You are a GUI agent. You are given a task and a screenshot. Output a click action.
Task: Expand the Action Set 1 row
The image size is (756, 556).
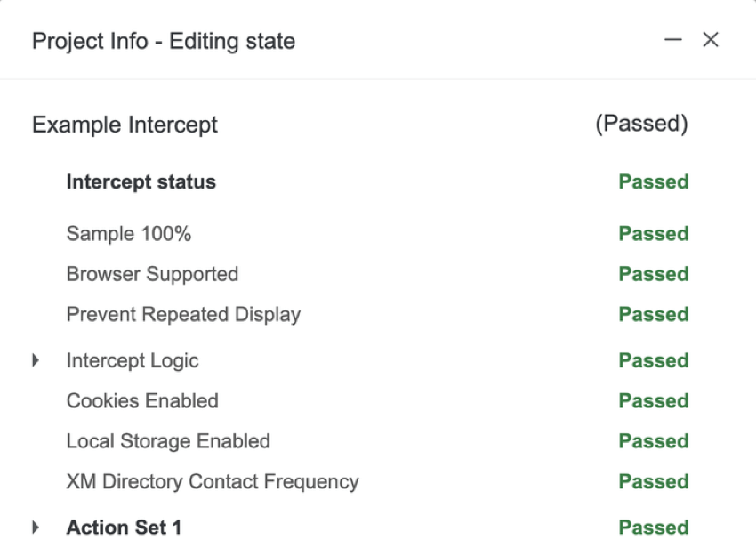click(36, 528)
